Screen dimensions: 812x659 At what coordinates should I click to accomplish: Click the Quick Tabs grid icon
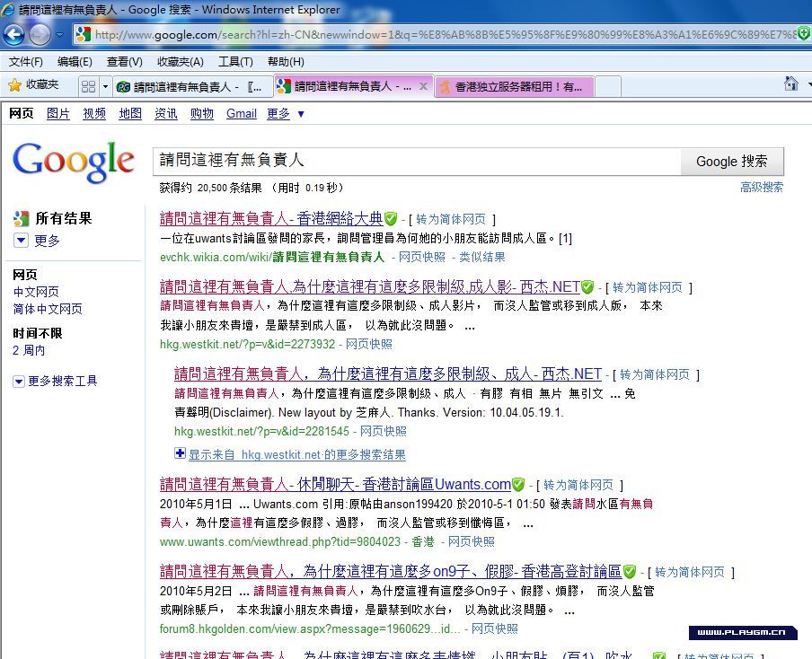[x=89, y=86]
